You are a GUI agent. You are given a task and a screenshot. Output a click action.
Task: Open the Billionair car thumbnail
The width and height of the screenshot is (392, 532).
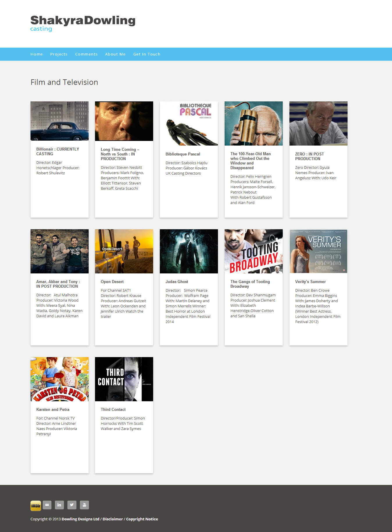tap(60, 121)
